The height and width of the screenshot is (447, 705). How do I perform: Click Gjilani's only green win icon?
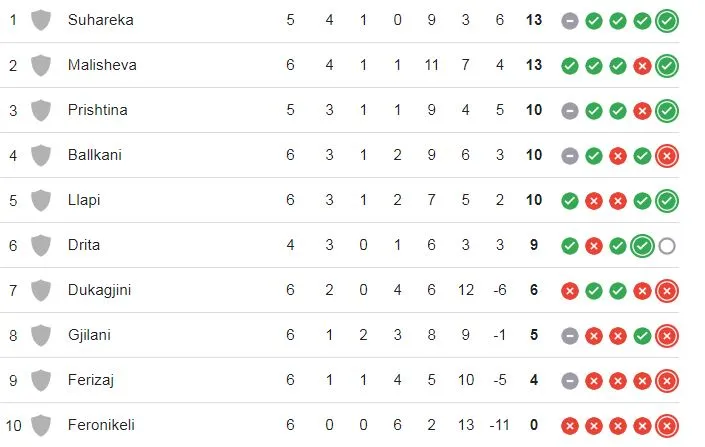642,336
